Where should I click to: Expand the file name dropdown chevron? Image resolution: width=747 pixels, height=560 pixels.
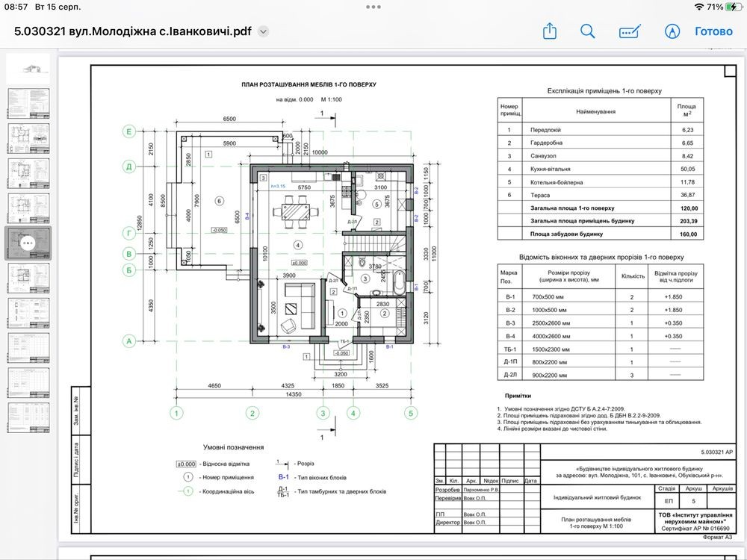tap(263, 32)
